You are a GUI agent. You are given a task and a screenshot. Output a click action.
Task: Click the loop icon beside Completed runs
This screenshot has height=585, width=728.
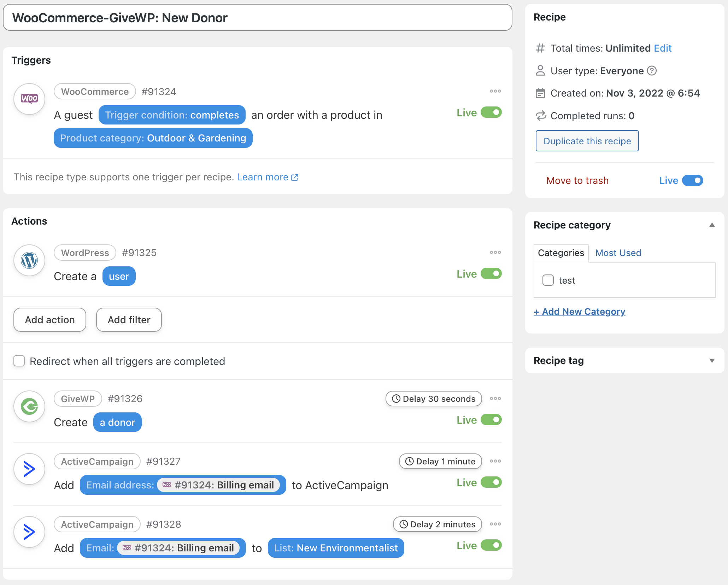point(541,116)
